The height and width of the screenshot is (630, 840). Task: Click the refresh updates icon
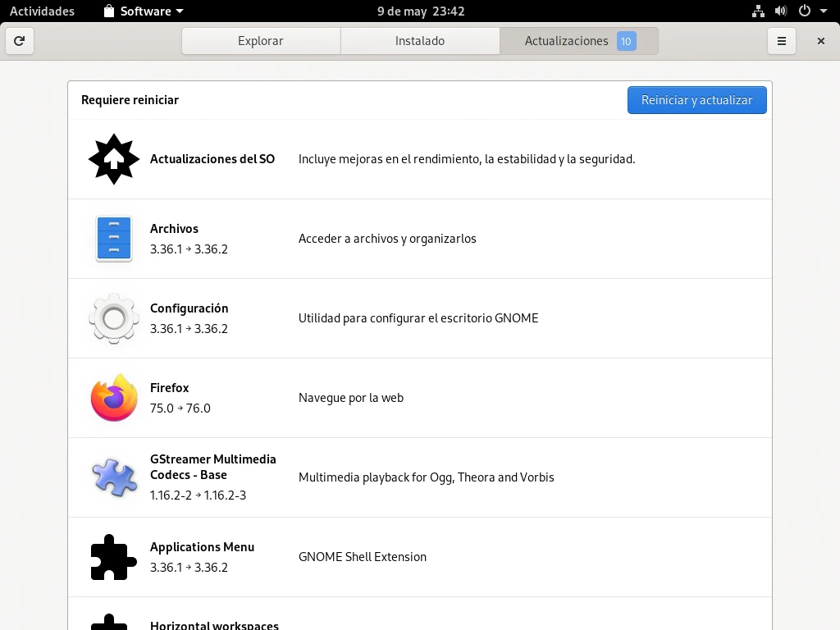click(x=20, y=41)
